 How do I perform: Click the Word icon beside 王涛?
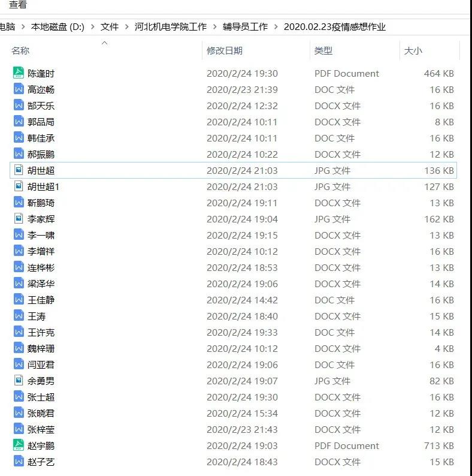19,316
